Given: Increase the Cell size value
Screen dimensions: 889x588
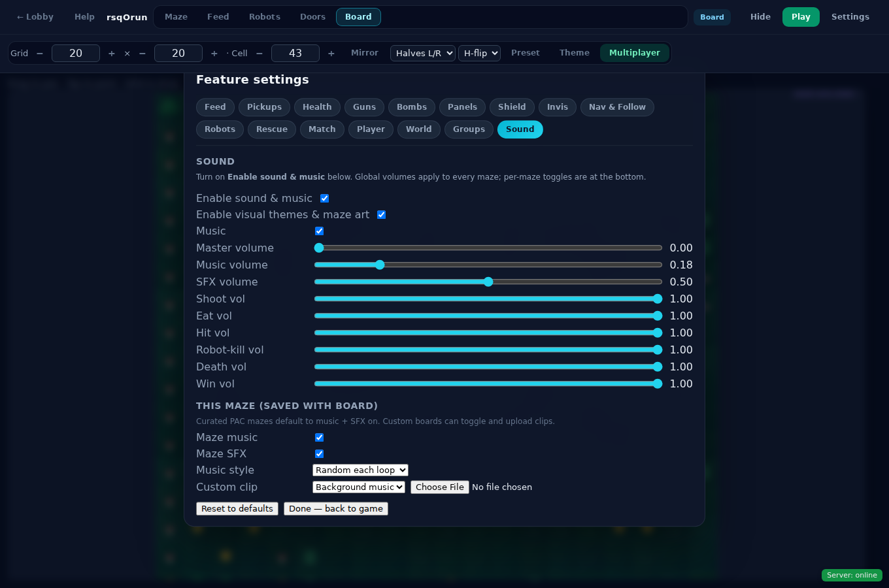Looking at the screenshot, I should coord(331,54).
